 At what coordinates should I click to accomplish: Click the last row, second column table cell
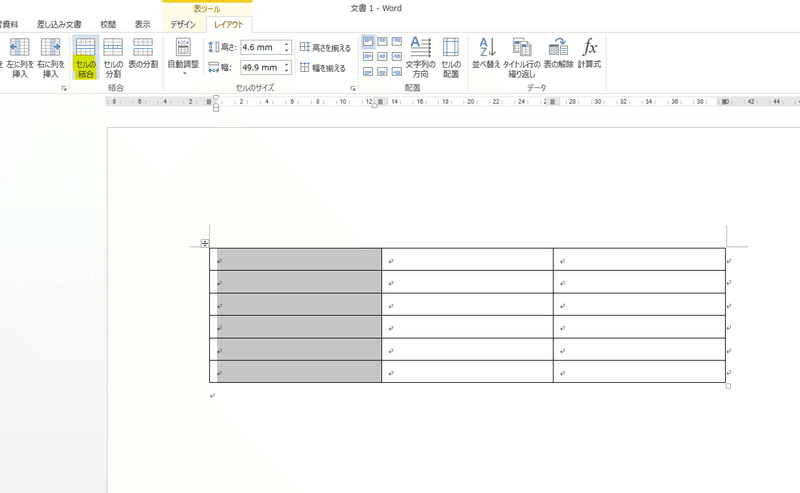click(467, 372)
